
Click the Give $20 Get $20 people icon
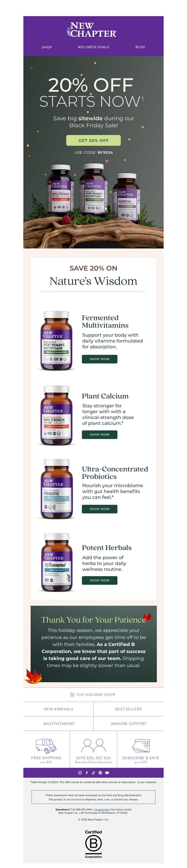click(x=93, y=746)
